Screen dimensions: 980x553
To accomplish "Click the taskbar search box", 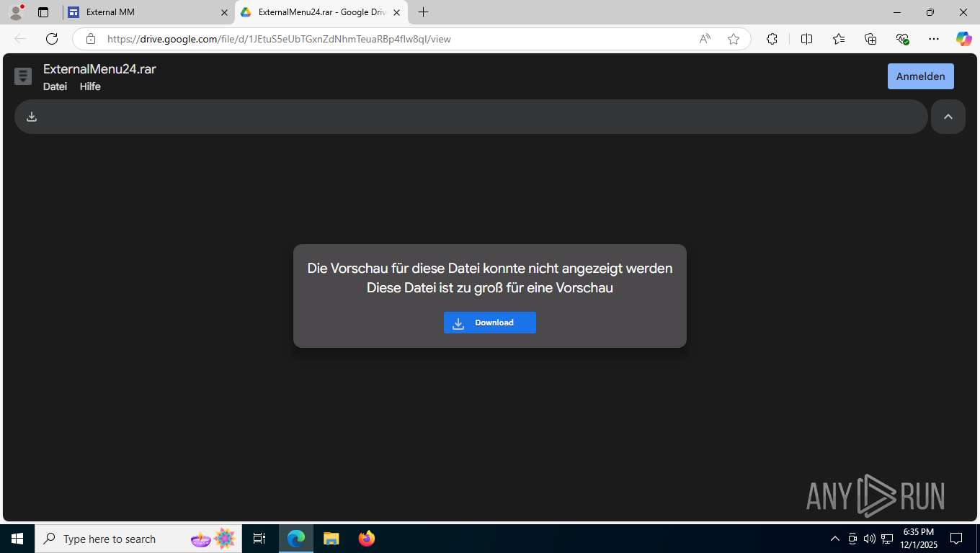I will 137,539.
